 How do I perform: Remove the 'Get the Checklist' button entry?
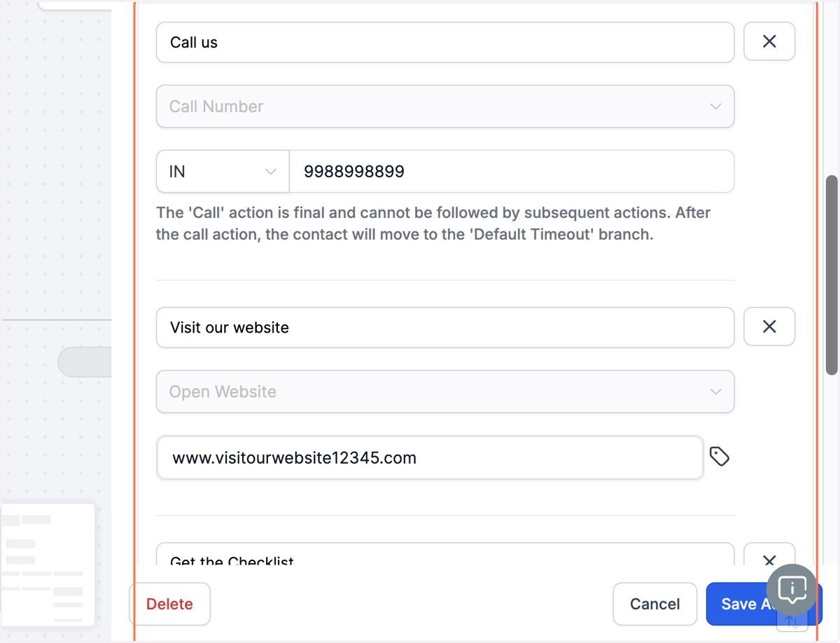tap(769, 555)
